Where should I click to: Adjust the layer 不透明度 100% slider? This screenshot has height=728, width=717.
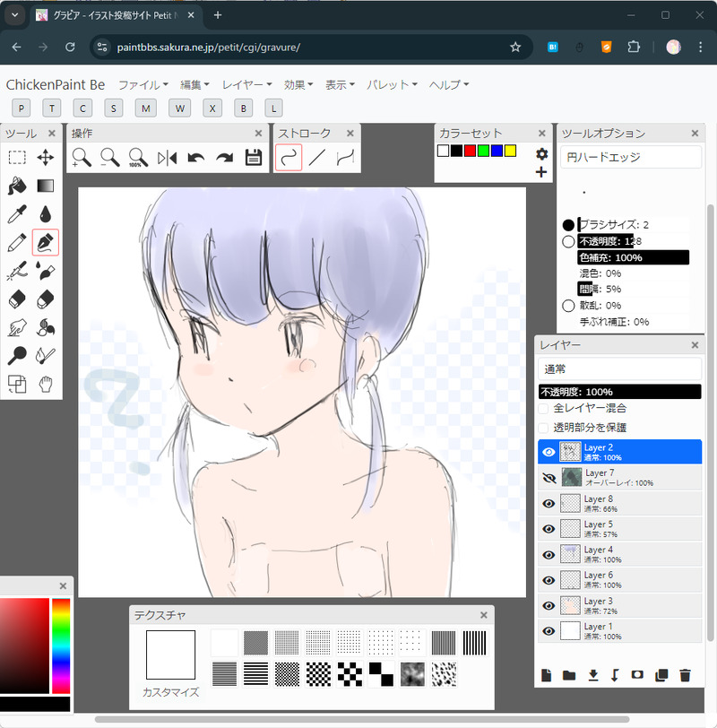619,392
